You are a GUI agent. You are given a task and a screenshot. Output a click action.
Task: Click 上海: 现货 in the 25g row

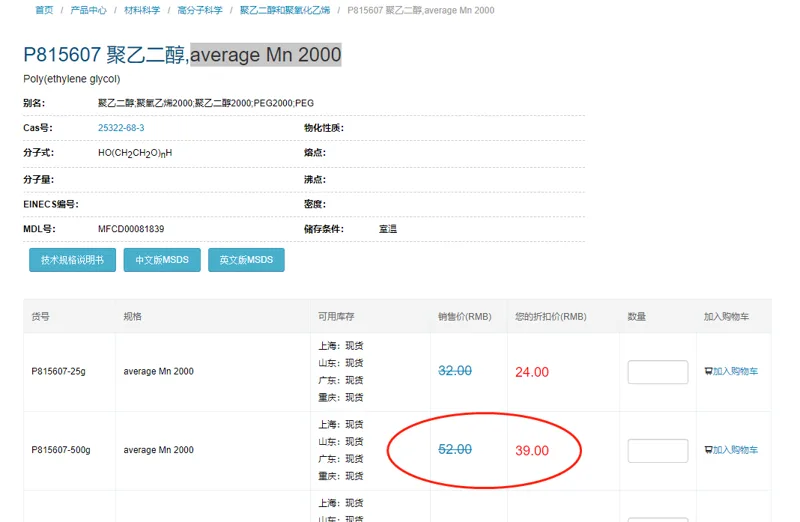[x=340, y=345]
